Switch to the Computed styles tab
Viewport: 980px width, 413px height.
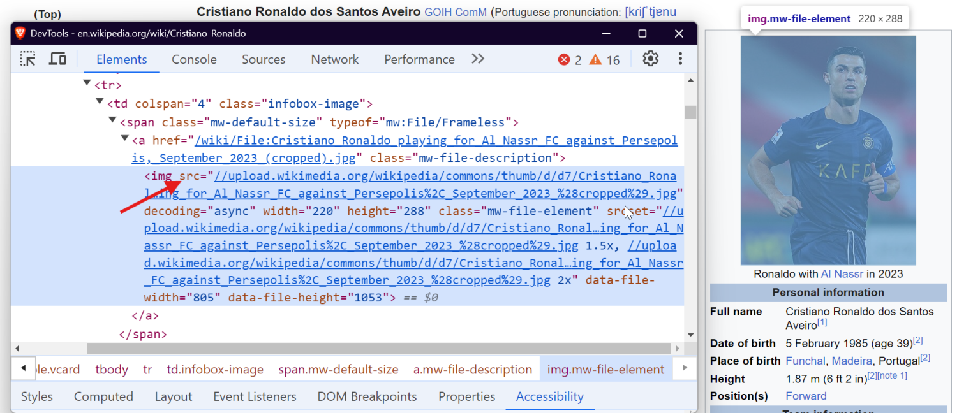103,396
